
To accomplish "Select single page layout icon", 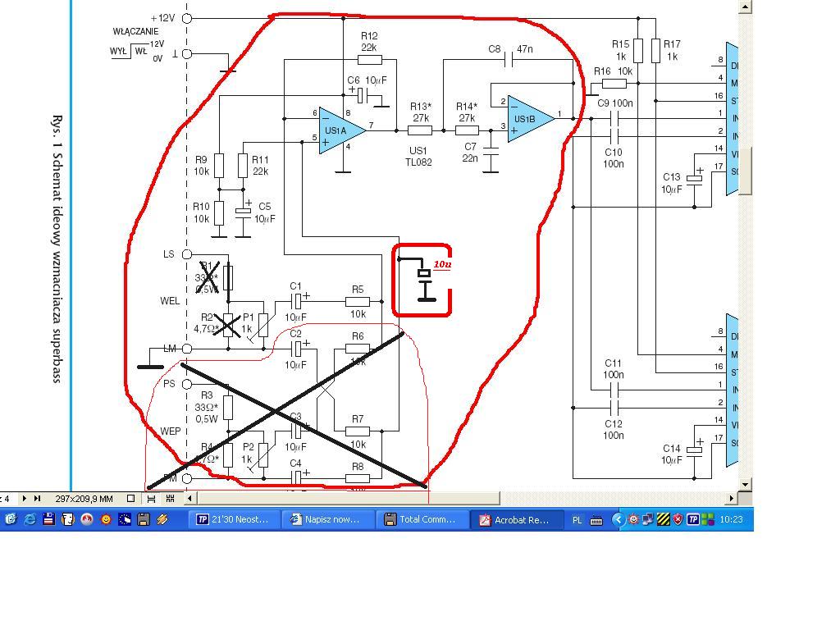I will (130, 498).
